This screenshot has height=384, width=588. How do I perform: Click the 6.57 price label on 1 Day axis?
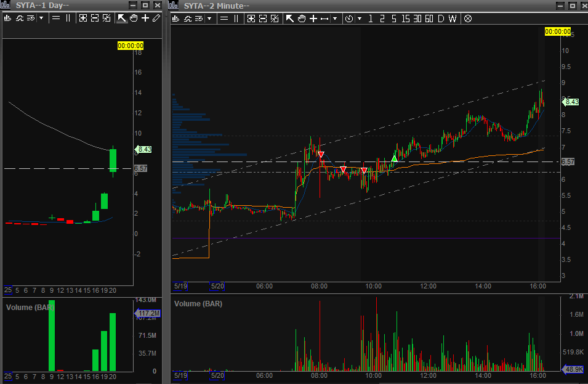click(x=140, y=168)
